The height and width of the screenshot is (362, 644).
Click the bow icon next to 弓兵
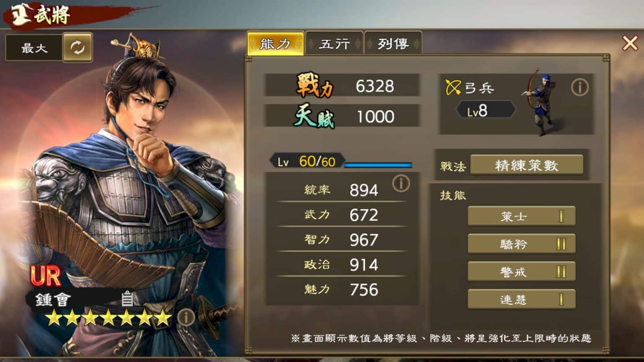(x=453, y=87)
